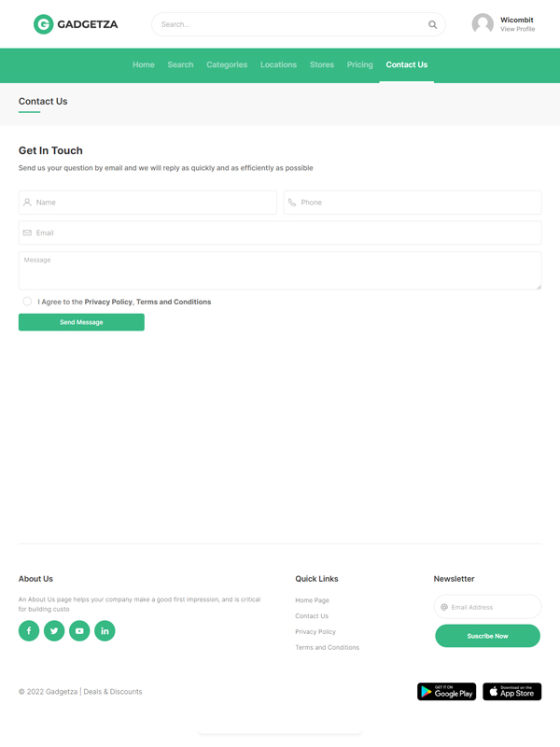Click the Gadgetza logo icon
The image size is (560, 747).
[43, 24]
